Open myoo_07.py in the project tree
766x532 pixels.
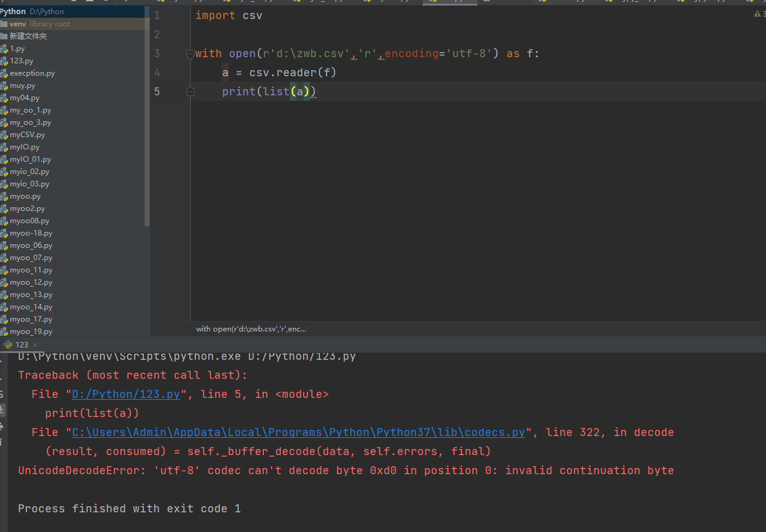(31, 258)
